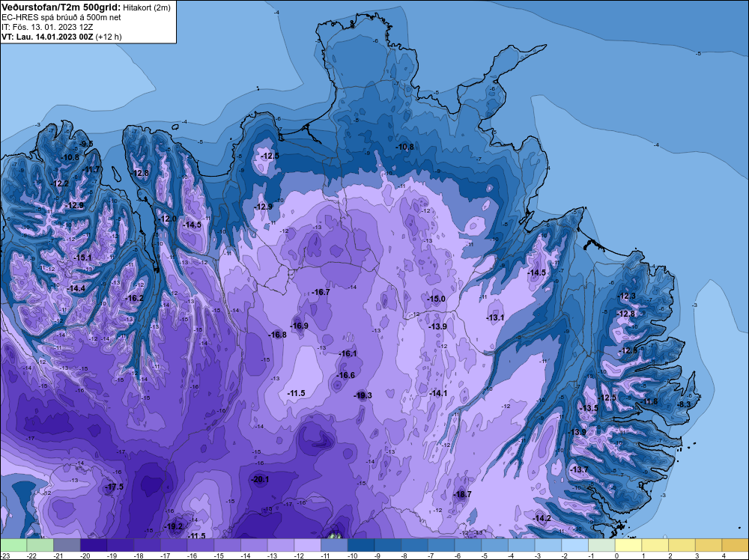Select the grey-blue legend swatch above -21
The width and height of the screenshot is (749, 560).
[67, 545]
